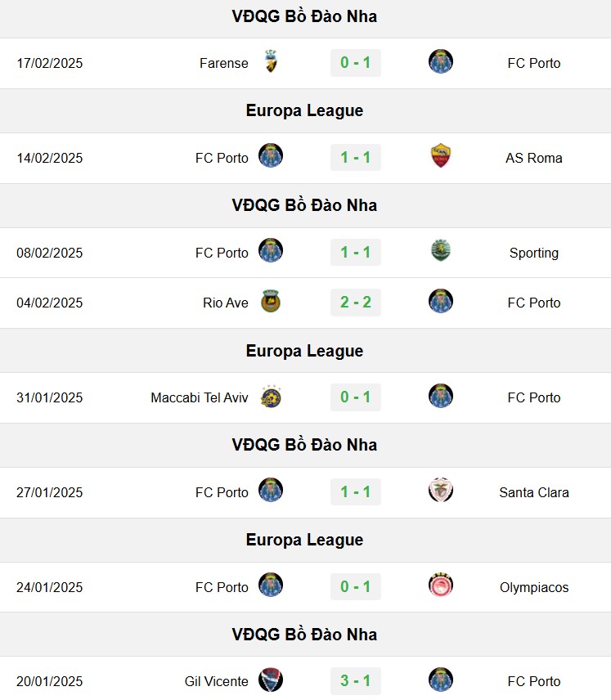Click the first Europa League section header
The image size is (611, 700).
[x=304, y=110]
